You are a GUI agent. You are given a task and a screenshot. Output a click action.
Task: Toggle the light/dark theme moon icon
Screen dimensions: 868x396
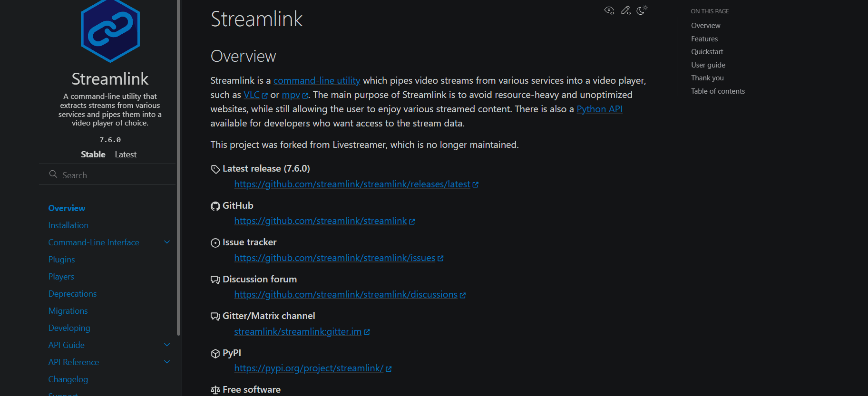tap(642, 10)
